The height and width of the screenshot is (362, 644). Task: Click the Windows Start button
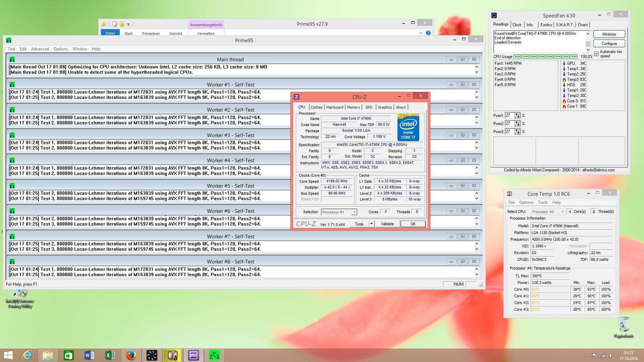[x=8, y=355]
